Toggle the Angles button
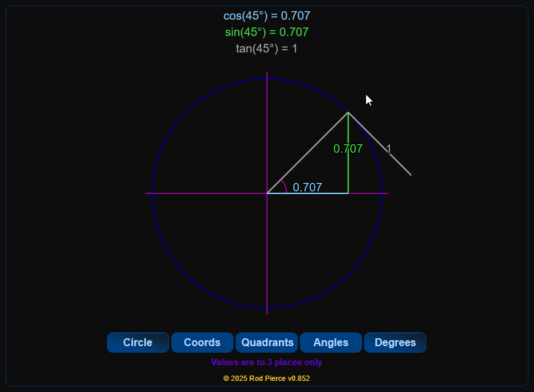 (x=331, y=342)
